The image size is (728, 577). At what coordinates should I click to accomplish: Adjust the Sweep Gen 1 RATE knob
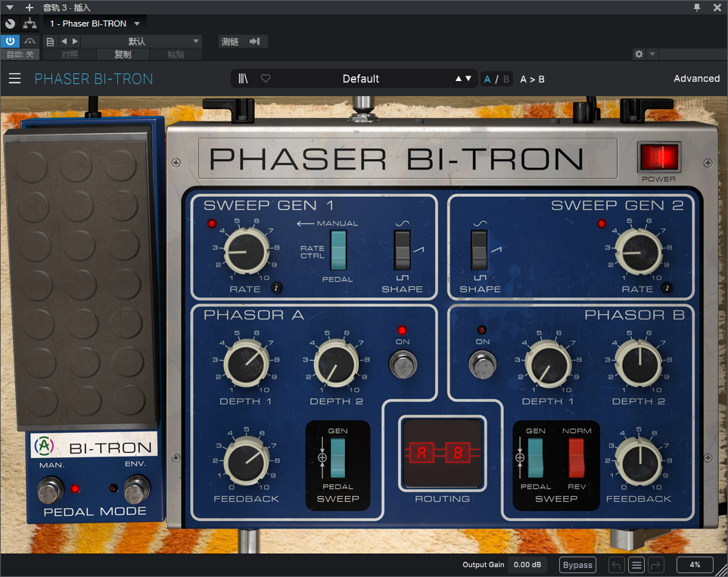pyautogui.click(x=247, y=251)
